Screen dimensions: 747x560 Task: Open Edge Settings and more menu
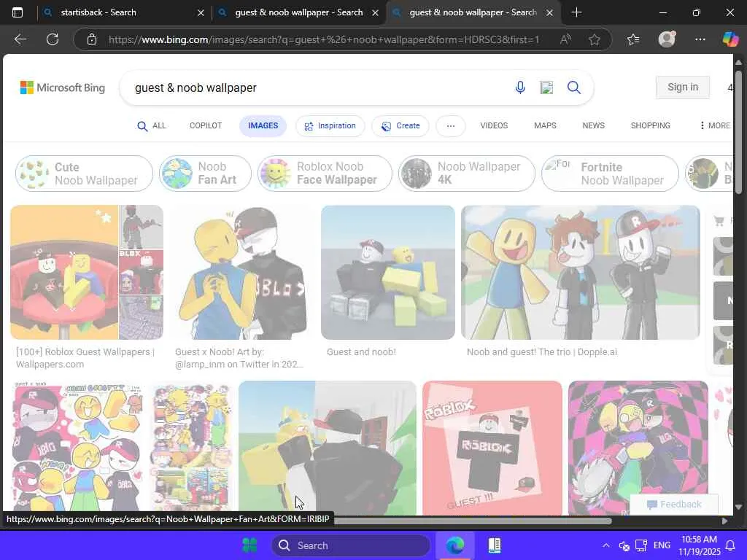700,39
